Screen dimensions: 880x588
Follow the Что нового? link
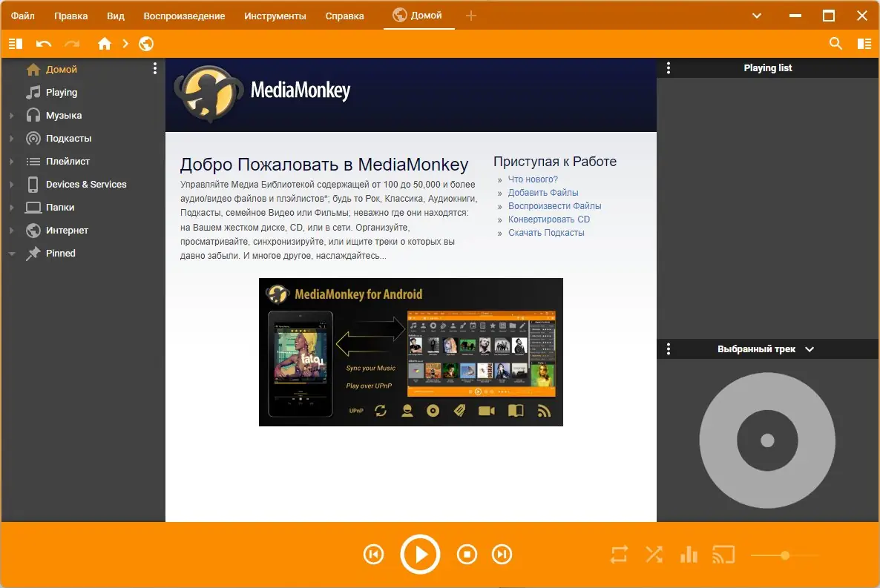click(533, 179)
